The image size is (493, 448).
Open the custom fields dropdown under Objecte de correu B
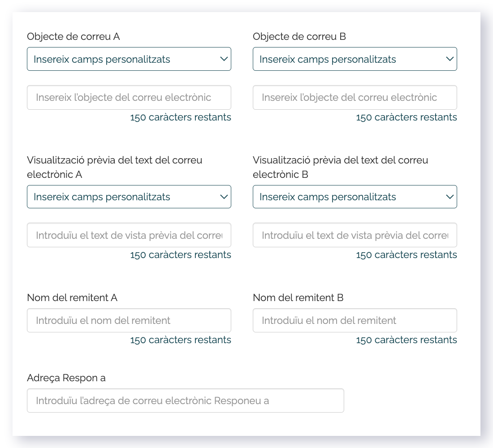pos(355,59)
